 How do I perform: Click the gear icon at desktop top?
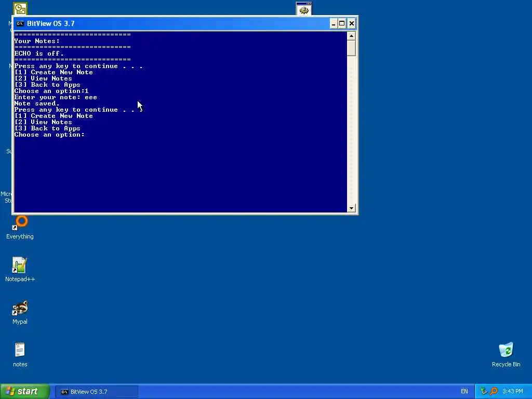303,9
